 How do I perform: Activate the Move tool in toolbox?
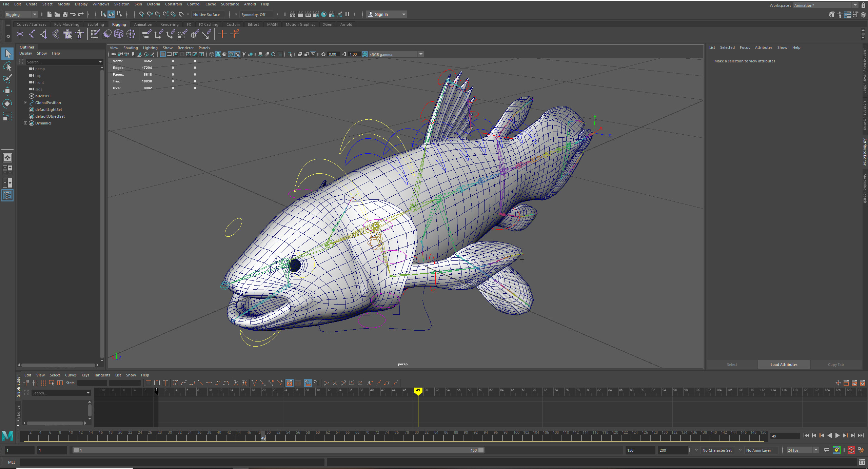click(x=7, y=91)
